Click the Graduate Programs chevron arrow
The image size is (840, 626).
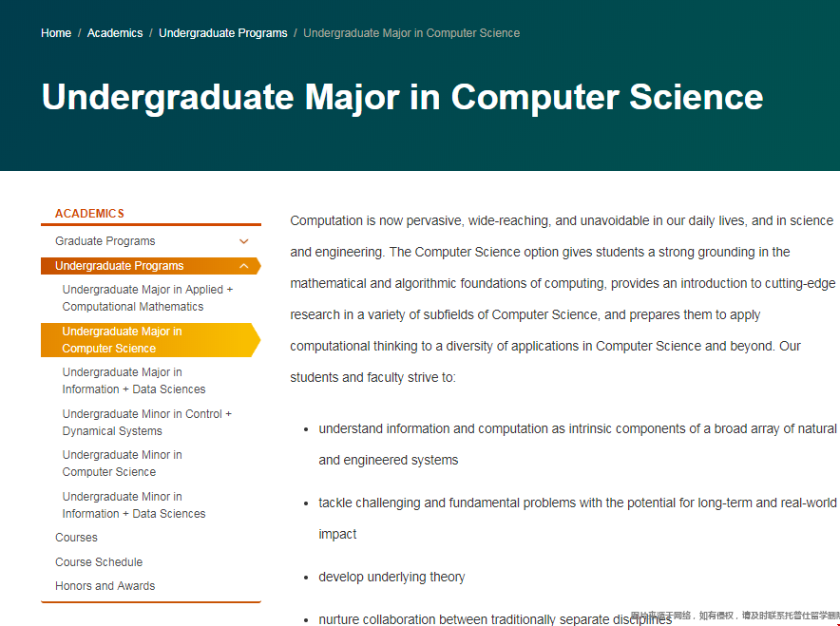[x=243, y=240]
